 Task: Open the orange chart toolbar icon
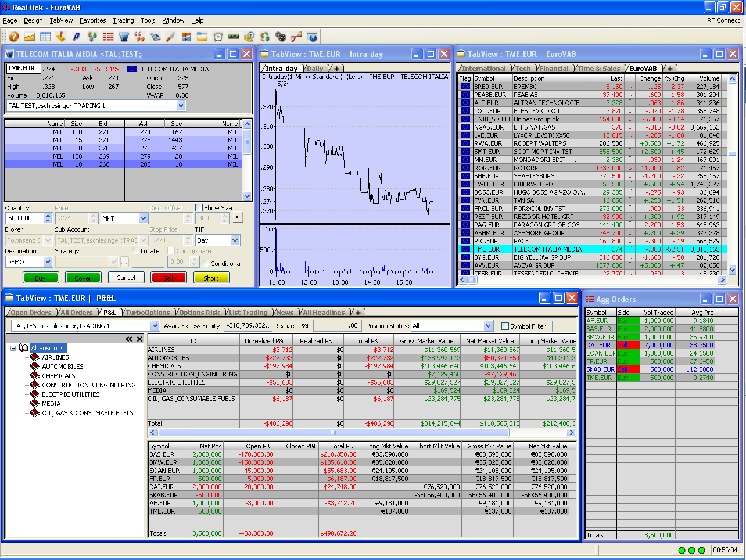[x=30, y=37]
